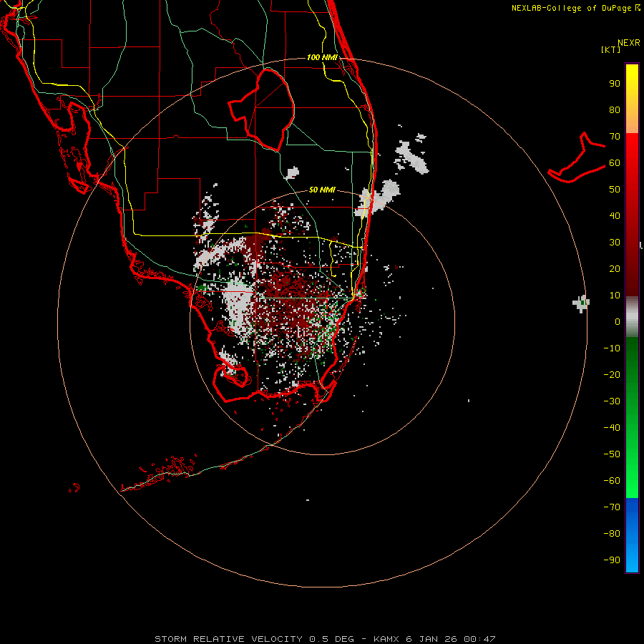644x644 pixels.
Task: Click the Bahamas island outline east of Florida
Action: point(577,157)
